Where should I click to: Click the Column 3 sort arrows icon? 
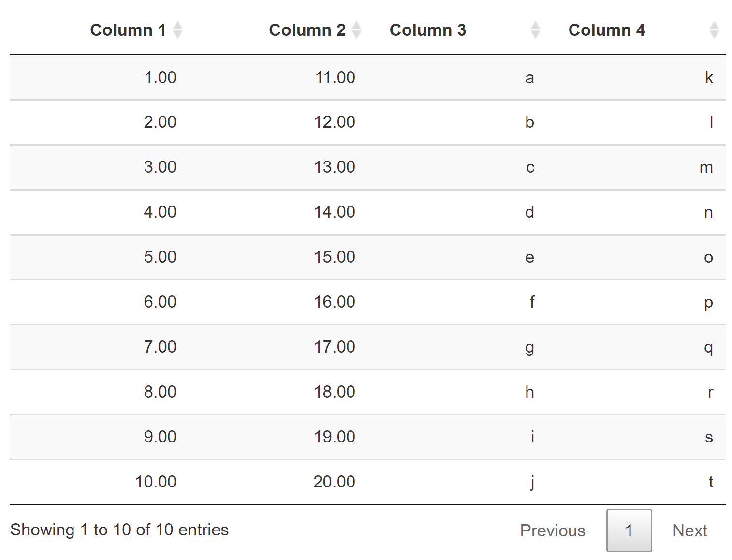[x=535, y=30]
